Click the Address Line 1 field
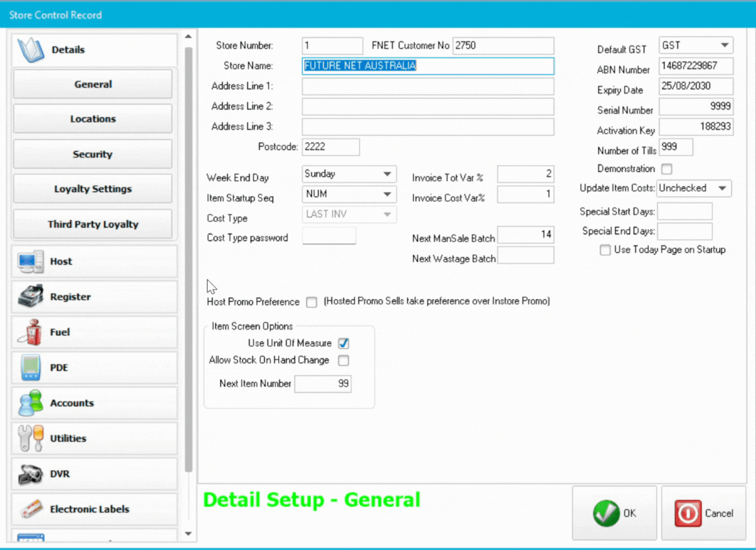 [427, 86]
